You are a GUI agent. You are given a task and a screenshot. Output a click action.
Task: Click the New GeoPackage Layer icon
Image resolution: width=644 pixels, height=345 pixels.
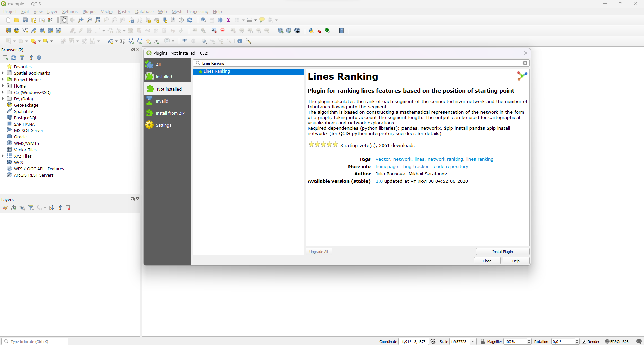coord(17,31)
